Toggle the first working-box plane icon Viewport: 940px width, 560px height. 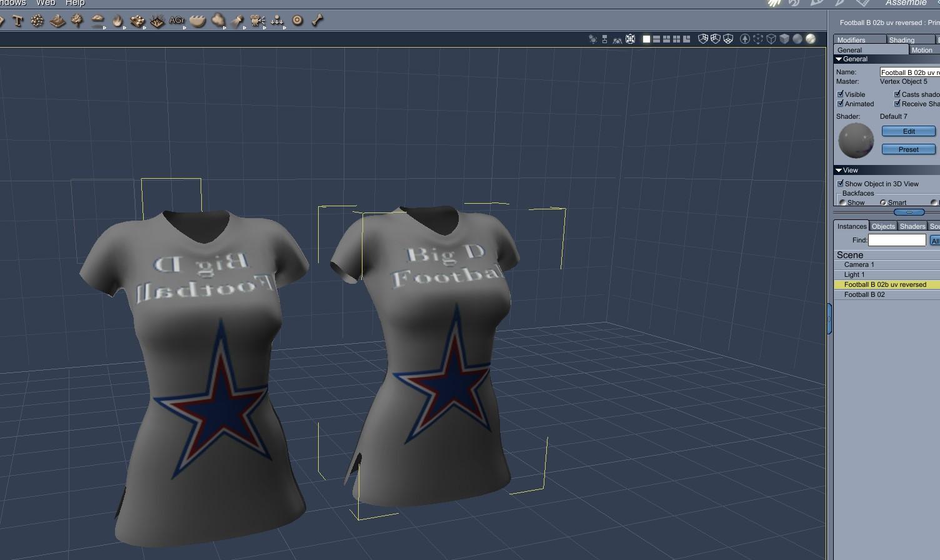click(703, 39)
